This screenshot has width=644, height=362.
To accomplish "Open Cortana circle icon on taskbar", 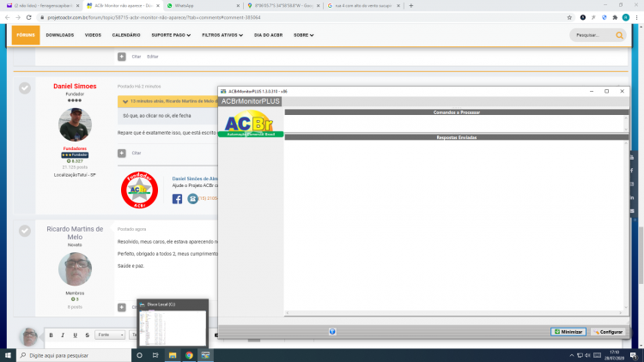I will (x=139, y=355).
